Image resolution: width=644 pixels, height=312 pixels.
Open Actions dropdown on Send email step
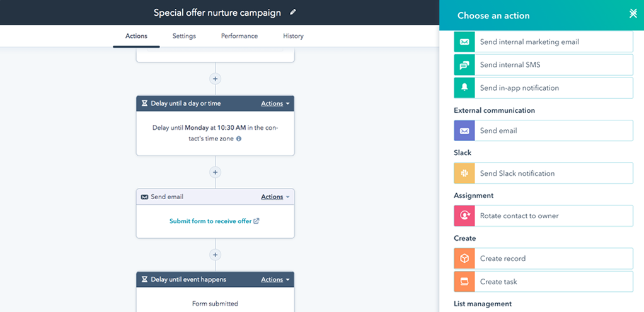coord(275,197)
